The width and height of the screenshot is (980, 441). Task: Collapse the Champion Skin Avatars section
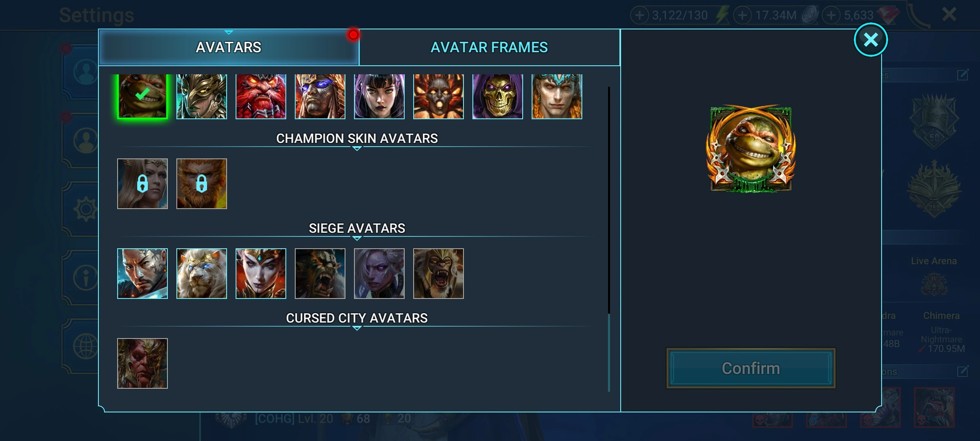point(357,139)
